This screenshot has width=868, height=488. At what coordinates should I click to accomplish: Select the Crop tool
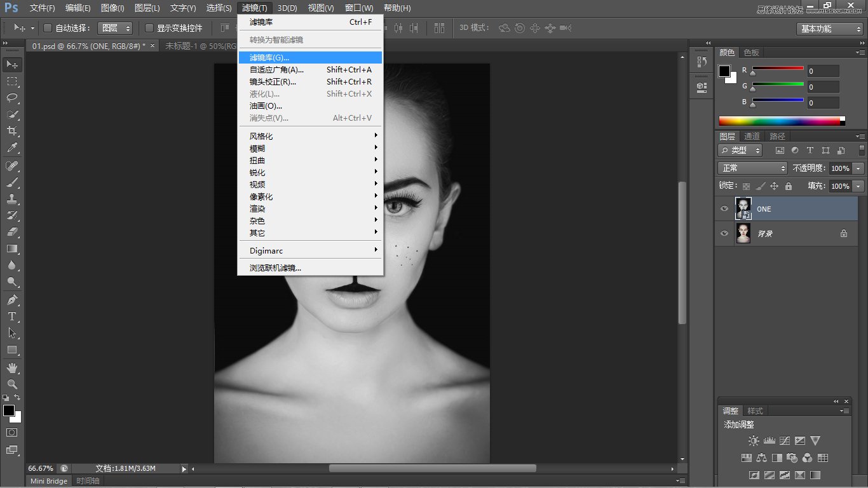[x=12, y=131]
